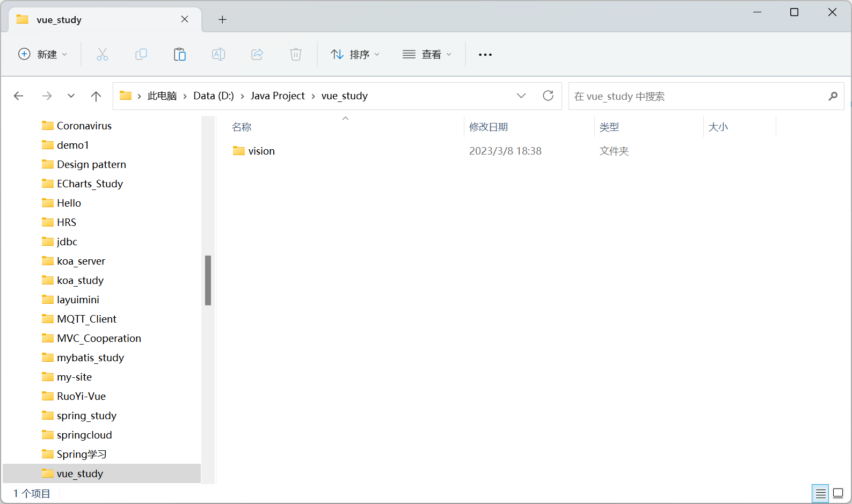Click the Delete trash icon

click(x=296, y=54)
